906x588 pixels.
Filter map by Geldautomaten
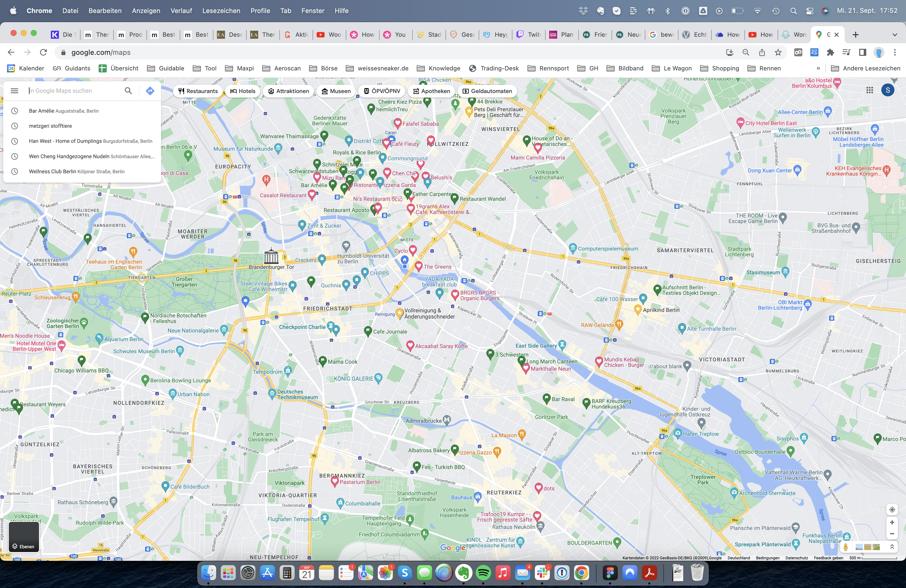pos(487,91)
